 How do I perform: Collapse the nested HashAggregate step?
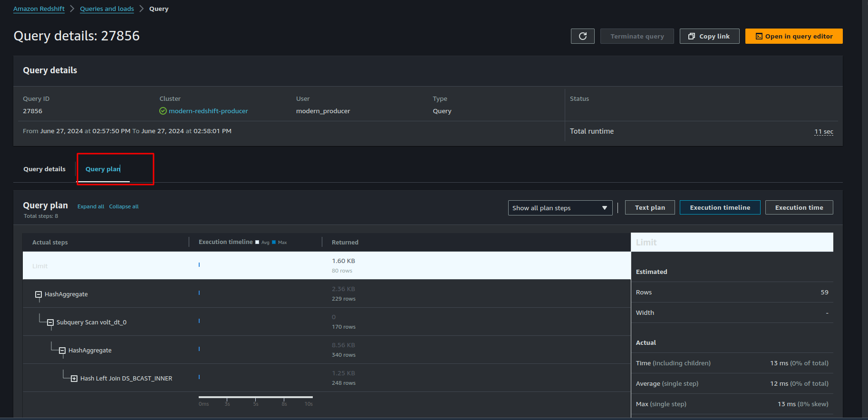click(62, 351)
